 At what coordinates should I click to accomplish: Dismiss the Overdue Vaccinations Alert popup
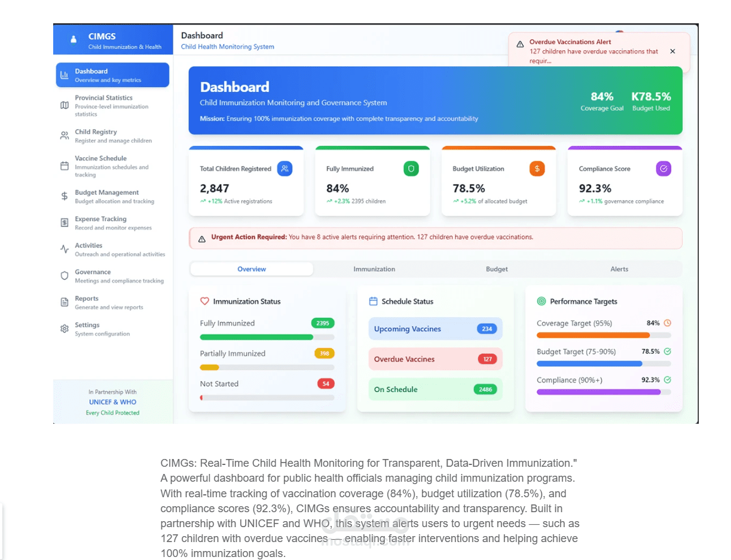click(672, 51)
